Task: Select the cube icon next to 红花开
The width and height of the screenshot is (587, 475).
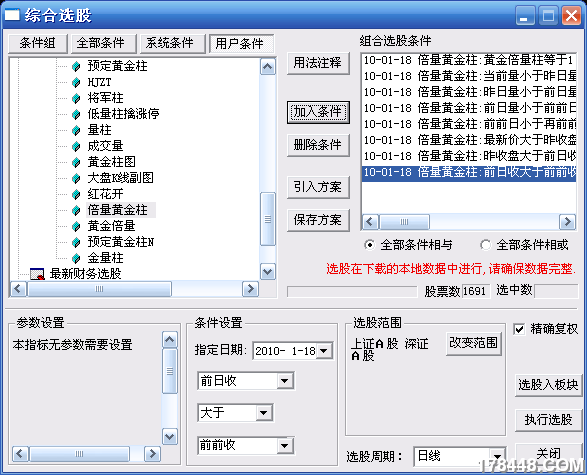Action: point(76,195)
